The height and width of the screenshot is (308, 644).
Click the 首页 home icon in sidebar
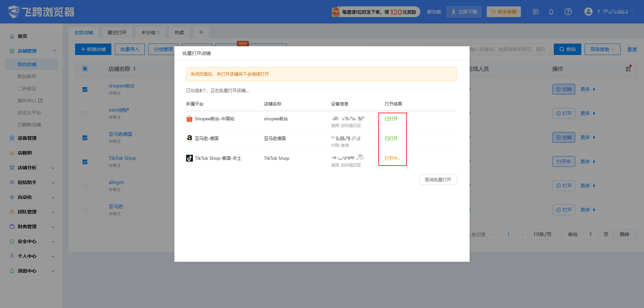pos(12,36)
